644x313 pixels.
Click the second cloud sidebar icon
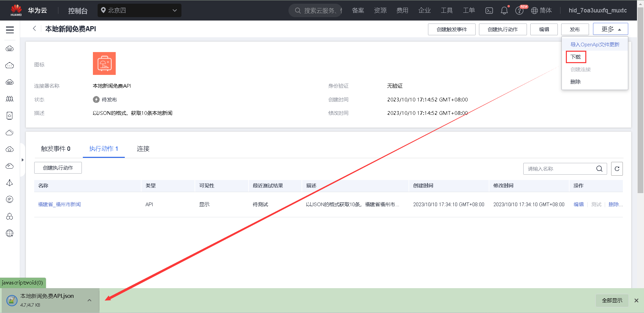coord(10,65)
